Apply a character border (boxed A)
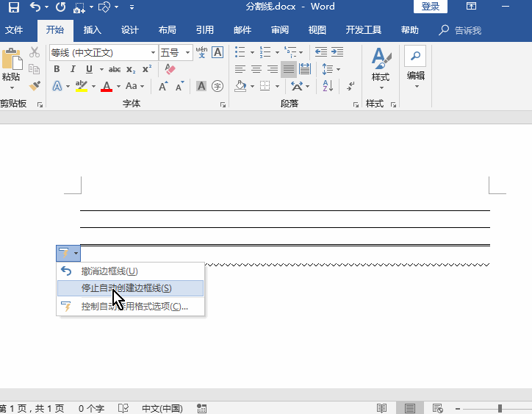532x414 pixels. click(x=218, y=52)
